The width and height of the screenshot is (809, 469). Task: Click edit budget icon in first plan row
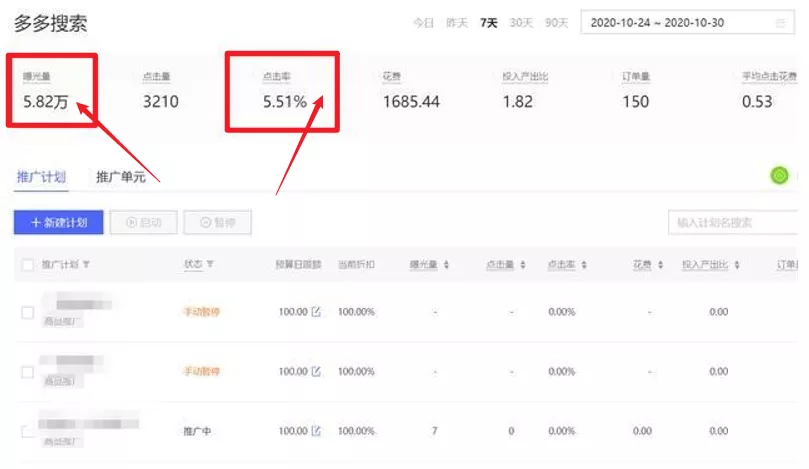pyautogui.click(x=317, y=312)
